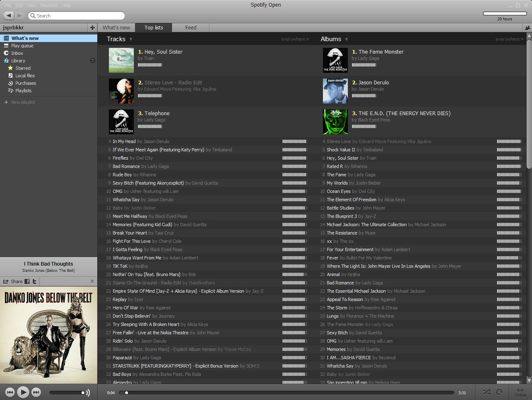Select track In My Head

(124, 141)
